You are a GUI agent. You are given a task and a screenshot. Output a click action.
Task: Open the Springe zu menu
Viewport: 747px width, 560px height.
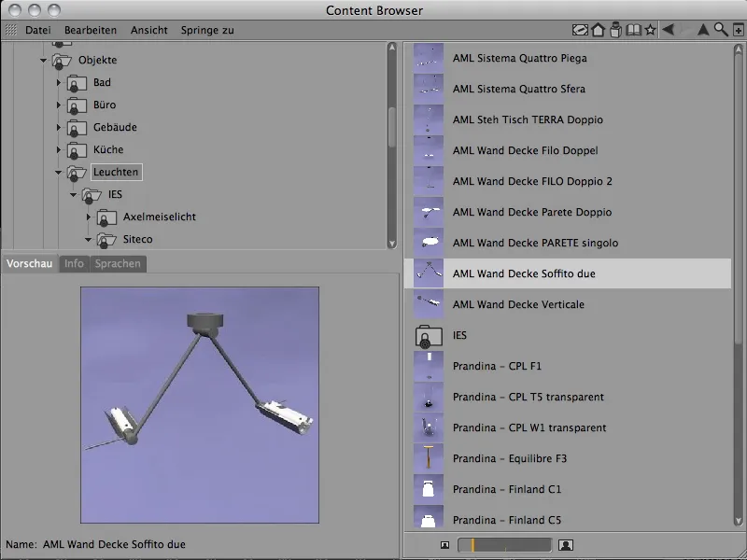click(x=207, y=30)
